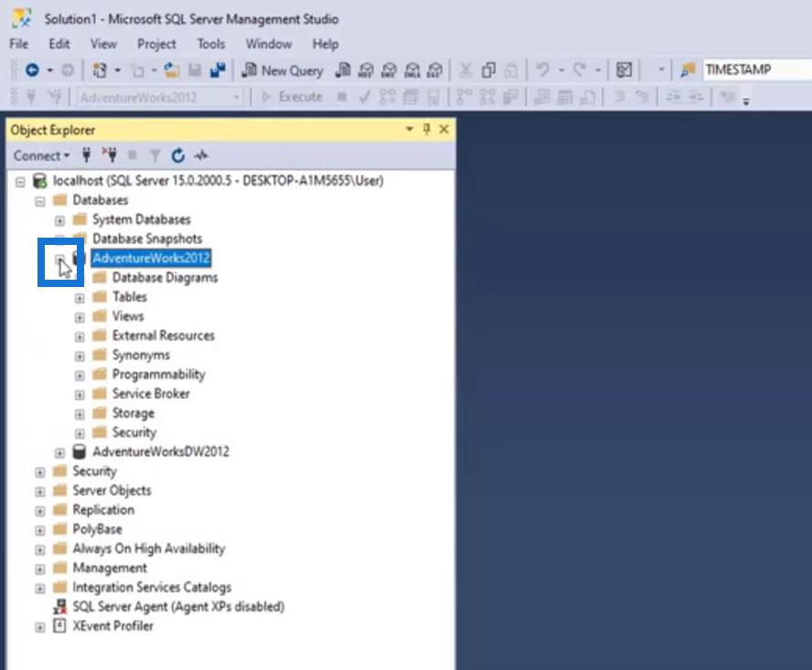Open the File menu
The height and width of the screenshot is (670, 812).
18,44
